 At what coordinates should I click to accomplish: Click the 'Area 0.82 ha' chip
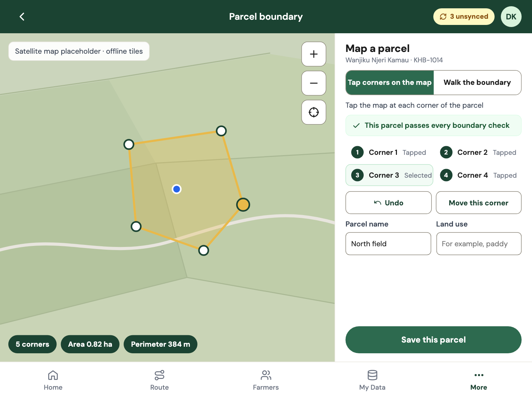pyautogui.click(x=90, y=344)
